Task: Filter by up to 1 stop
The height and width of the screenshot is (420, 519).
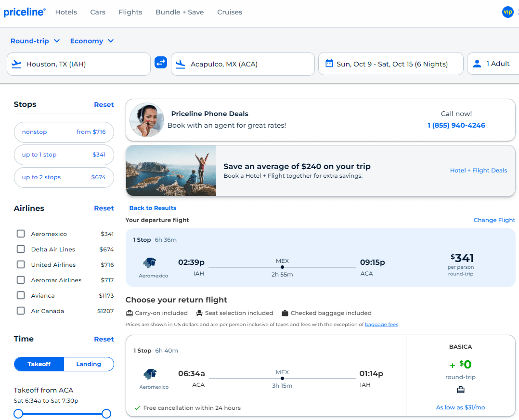Action: [x=64, y=155]
